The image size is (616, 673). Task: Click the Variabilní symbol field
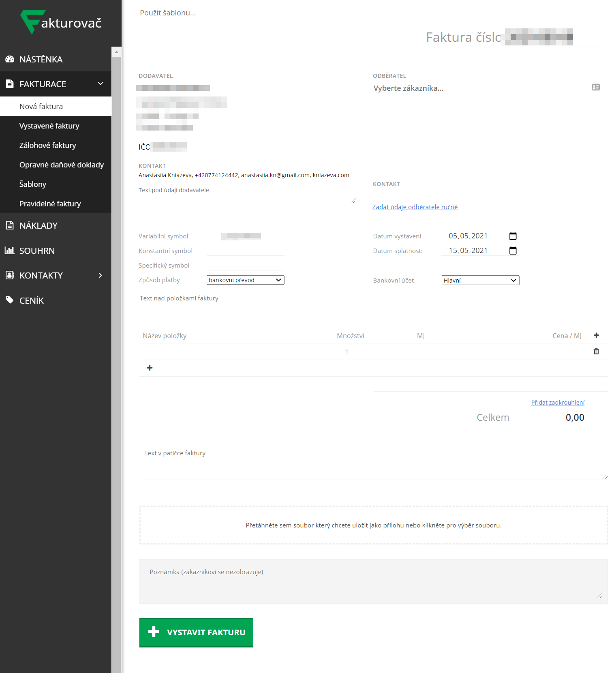tap(246, 236)
